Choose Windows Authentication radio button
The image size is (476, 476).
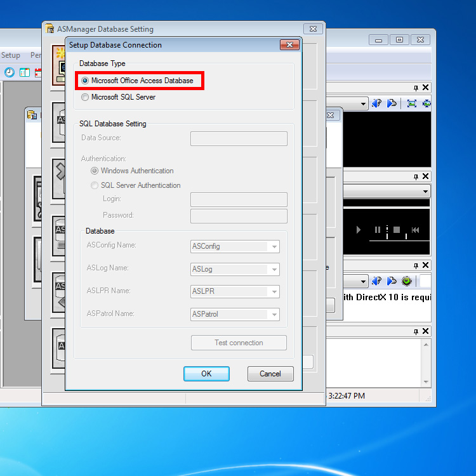tap(95, 171)
